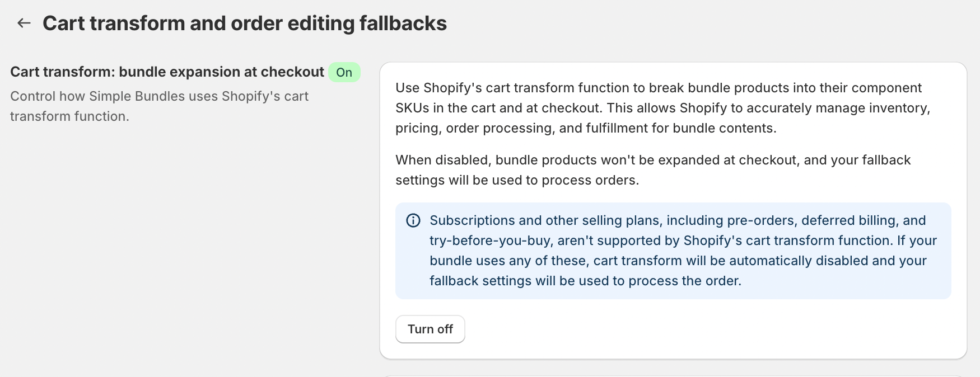This screenshot has width=980, height=377.
Task: Click the partially visible card at the bottom
Action: pos(673,375)
